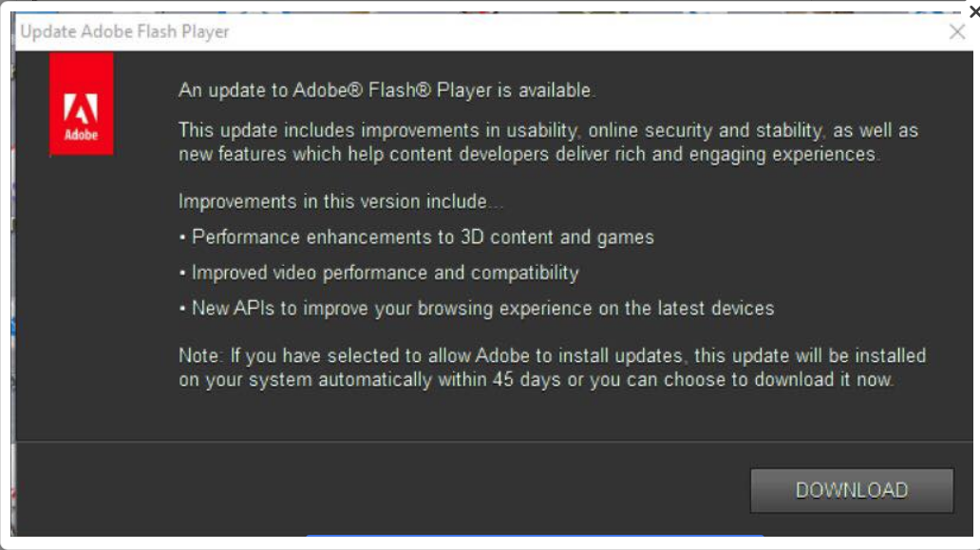Click the 'An update to Adobe Flash Player is available' headline
Image resolution: width=980 pixels, height=550 pixels.
pyautogui.click(x=386, y=91)
